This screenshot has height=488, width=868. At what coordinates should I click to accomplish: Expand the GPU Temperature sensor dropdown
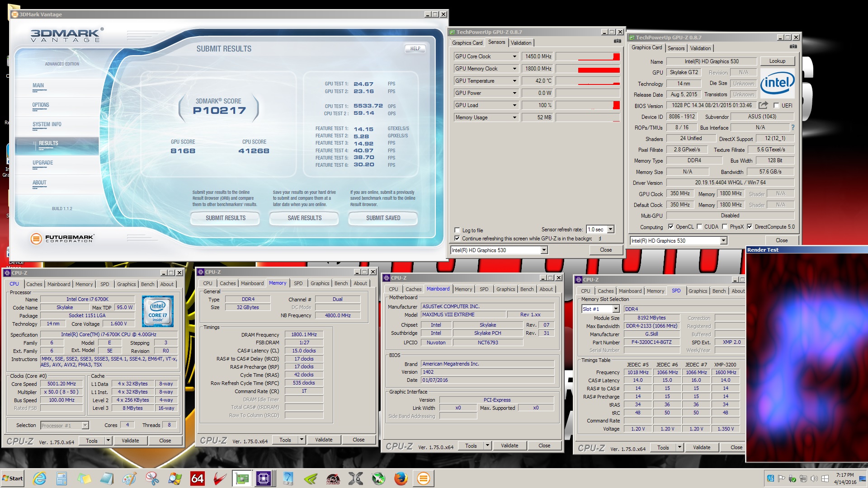(514, 81)
